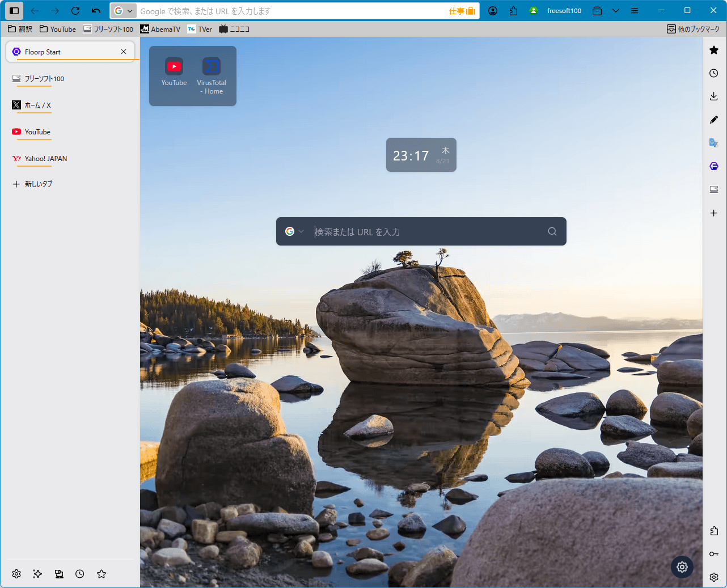Open the ニコニコ bookmark

coord(234,29)
